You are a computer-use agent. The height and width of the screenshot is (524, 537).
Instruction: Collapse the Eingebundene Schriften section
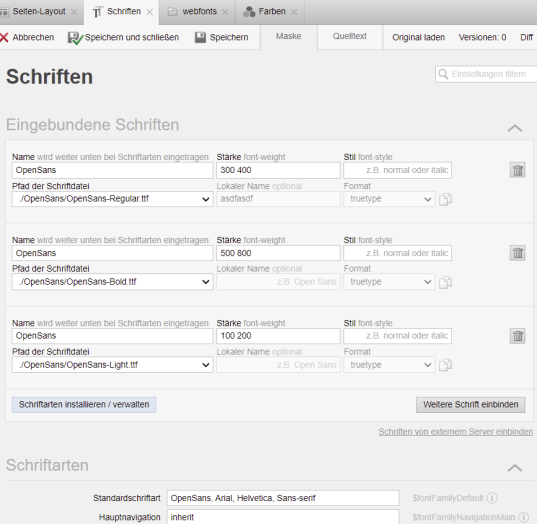(x=515, y=128)
